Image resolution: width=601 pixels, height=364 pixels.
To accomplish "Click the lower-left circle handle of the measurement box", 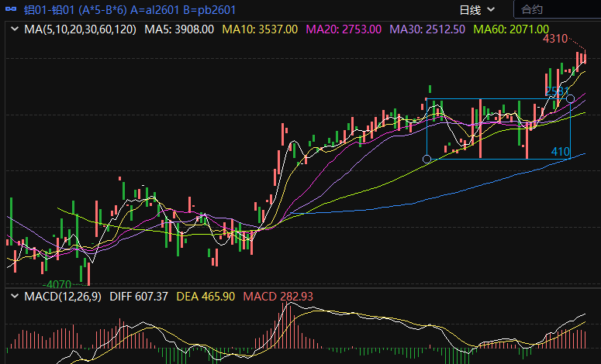I will point(427,159).
